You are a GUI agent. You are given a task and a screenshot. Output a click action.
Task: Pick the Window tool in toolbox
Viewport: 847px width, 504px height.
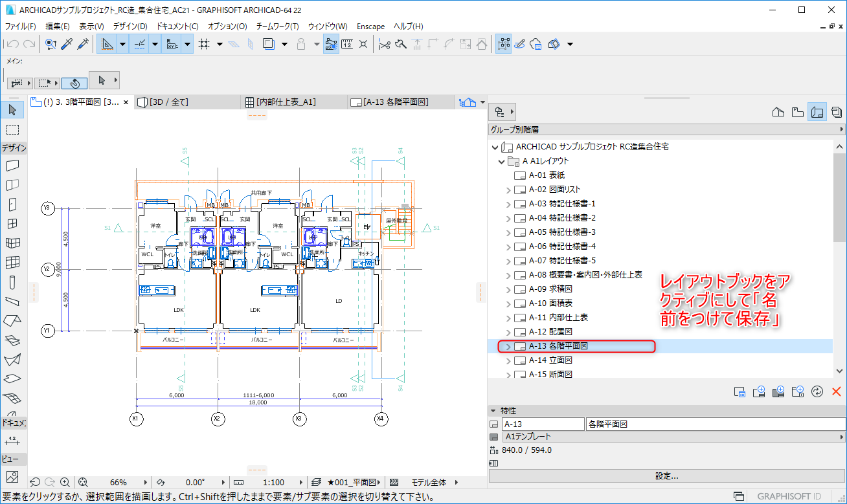[12, 224]
